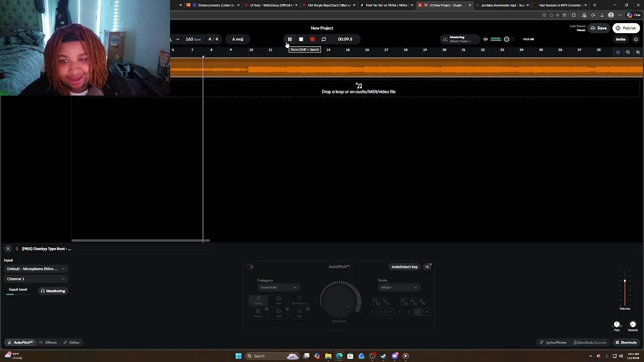
Task: Click the add file icon in the drop zone
Action: [359, 85]
